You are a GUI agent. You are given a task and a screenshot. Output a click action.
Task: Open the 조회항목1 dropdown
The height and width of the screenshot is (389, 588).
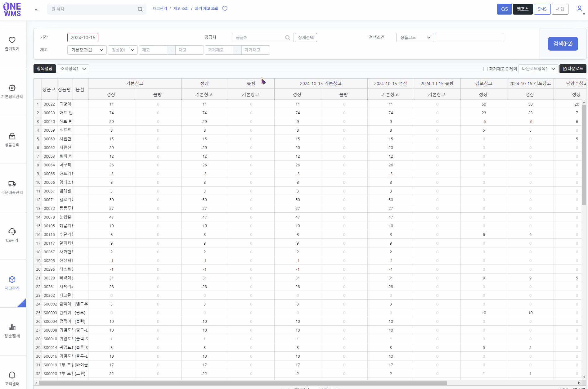(73, 69)
